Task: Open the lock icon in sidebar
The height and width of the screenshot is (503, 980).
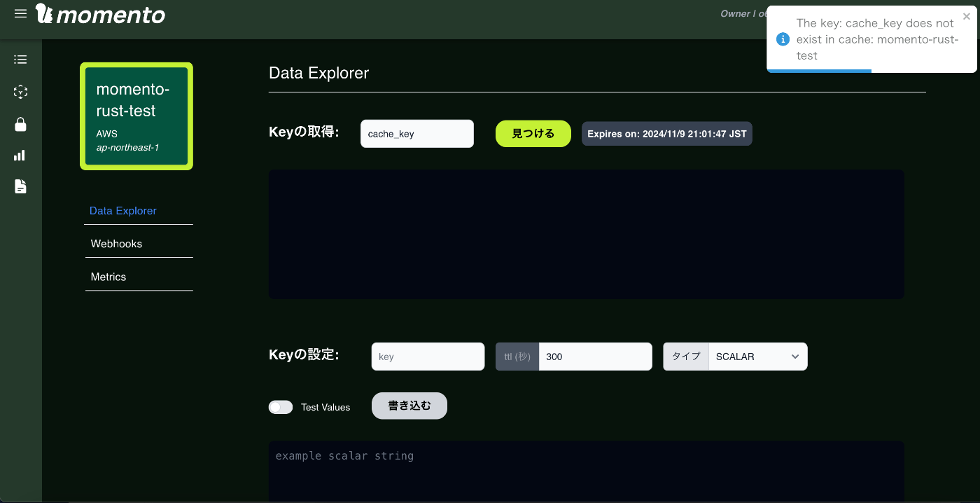Action: point(20,124)
